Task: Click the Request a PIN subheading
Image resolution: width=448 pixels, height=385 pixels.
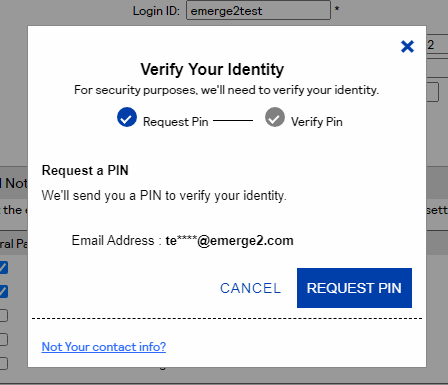Action: (85, 171)
